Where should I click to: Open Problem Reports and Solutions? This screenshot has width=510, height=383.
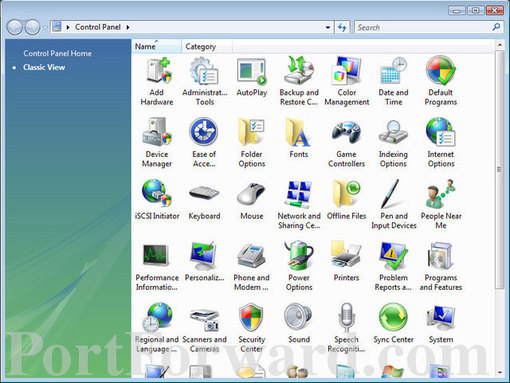[394, 266]
